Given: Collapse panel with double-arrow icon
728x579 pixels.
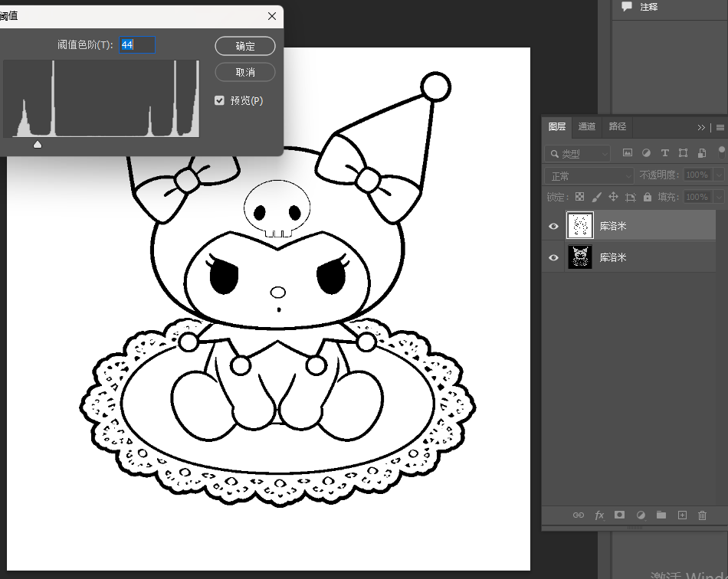Looking at the screenshot, I should point(701,127).
